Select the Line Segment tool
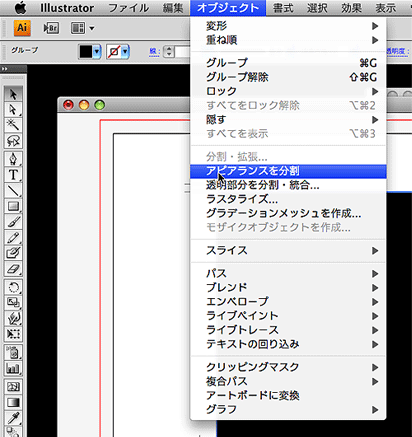This screenshot has width=412, height=437. tap(13, 190)
